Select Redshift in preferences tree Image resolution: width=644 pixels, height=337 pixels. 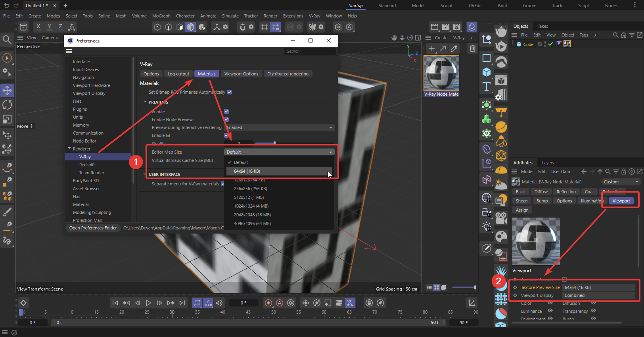coord(87,165)
